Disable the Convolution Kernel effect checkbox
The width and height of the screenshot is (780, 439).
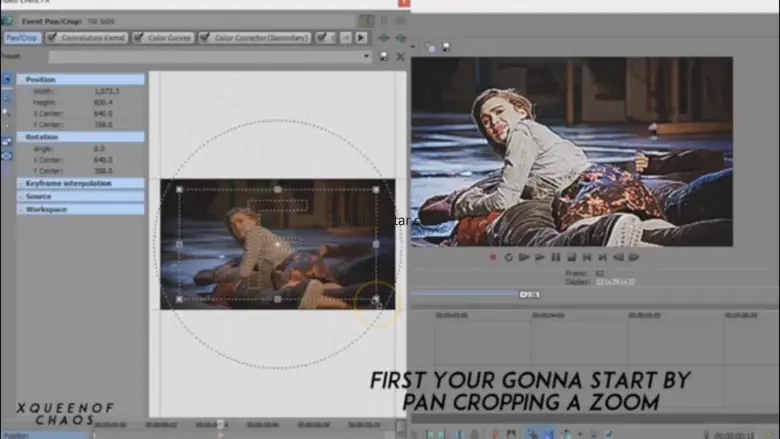tap(55, 38)
